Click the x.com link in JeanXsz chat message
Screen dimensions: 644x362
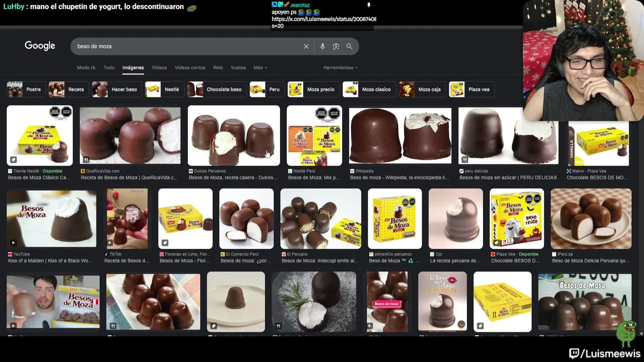pos(324,19)
